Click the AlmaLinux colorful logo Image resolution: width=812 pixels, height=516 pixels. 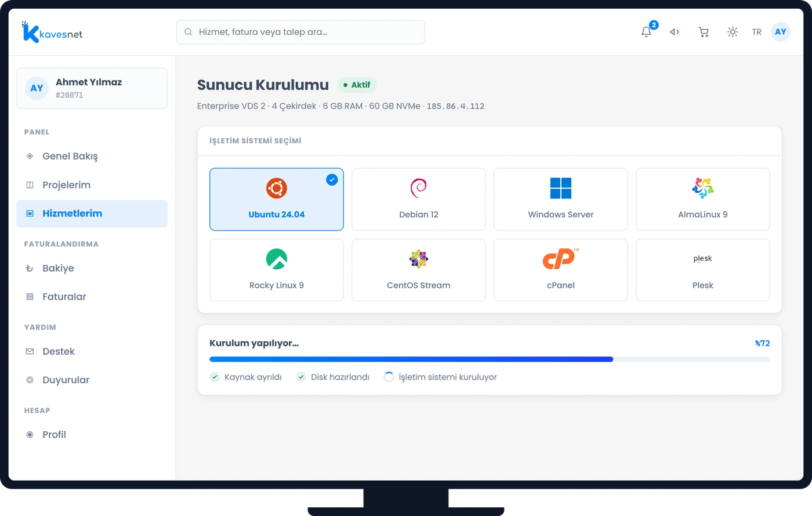click(703, 188)
